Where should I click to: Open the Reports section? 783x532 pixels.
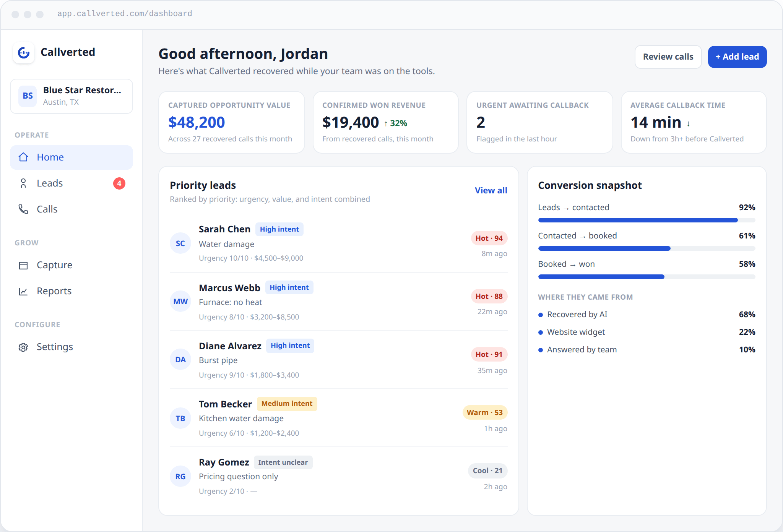[x=71, y=291]
